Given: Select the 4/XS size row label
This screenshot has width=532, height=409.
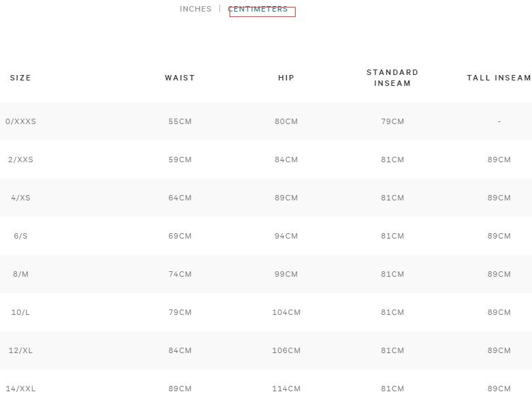Looking at the screenshot, I should 20,198.
